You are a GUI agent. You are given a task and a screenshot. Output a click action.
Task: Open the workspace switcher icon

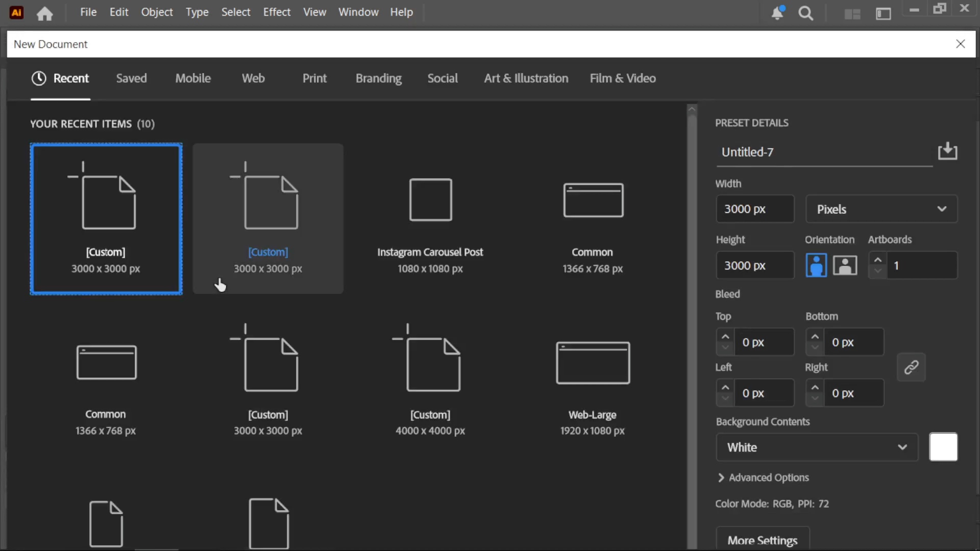(x=884, y=14)
